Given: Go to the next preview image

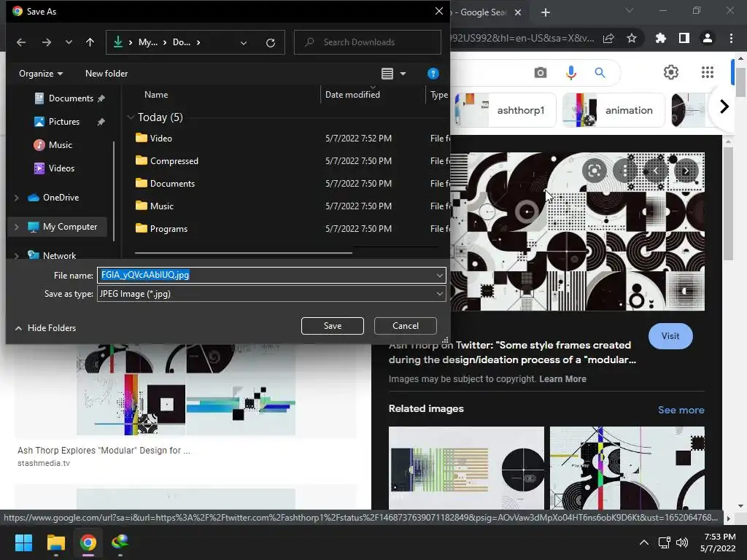Looking at the screenshot, I should pos(686,171).
